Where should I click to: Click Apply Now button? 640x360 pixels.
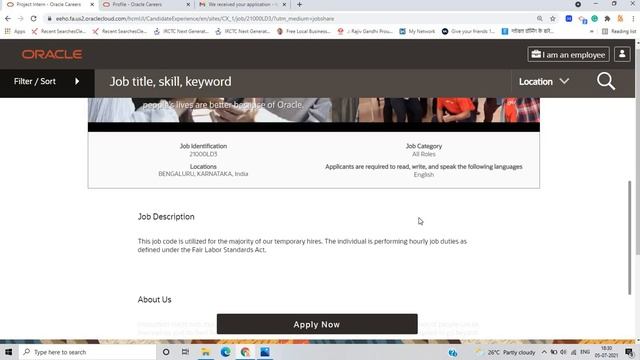click(x=317, y=324)
